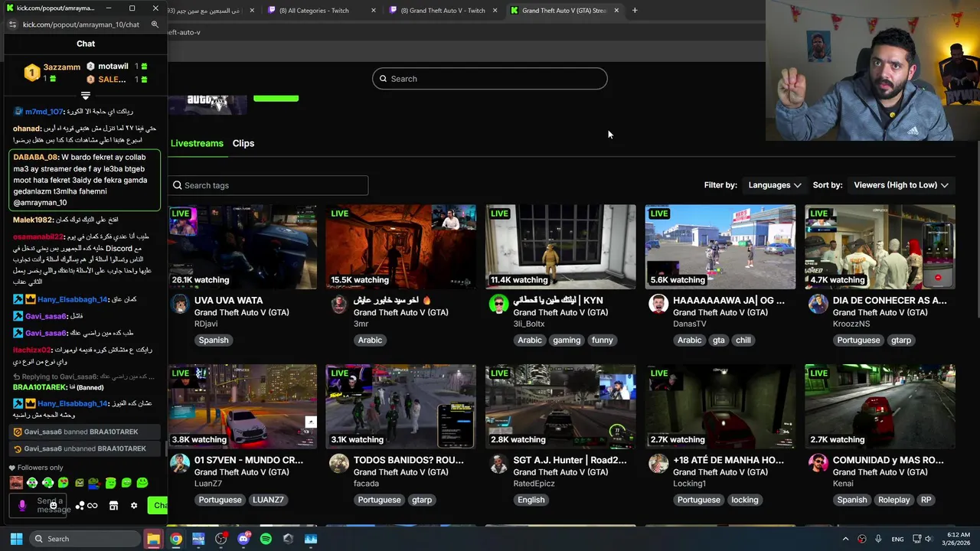Open the shop icon in chat toolbar
The image size is (980, 551).
pos(113,506)
